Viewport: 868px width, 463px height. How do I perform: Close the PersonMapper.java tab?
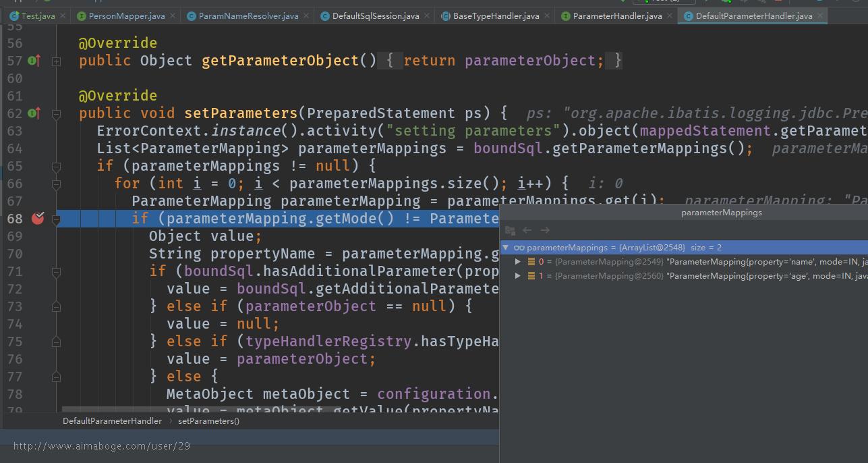tap(173, 16)
